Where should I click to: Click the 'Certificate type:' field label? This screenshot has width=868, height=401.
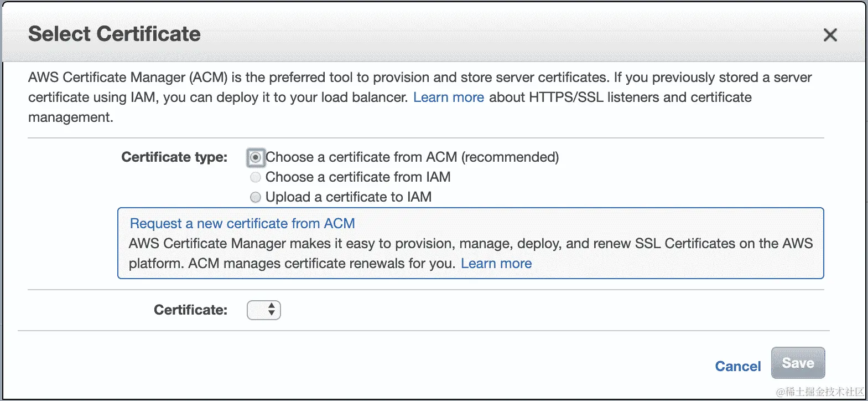174,157
